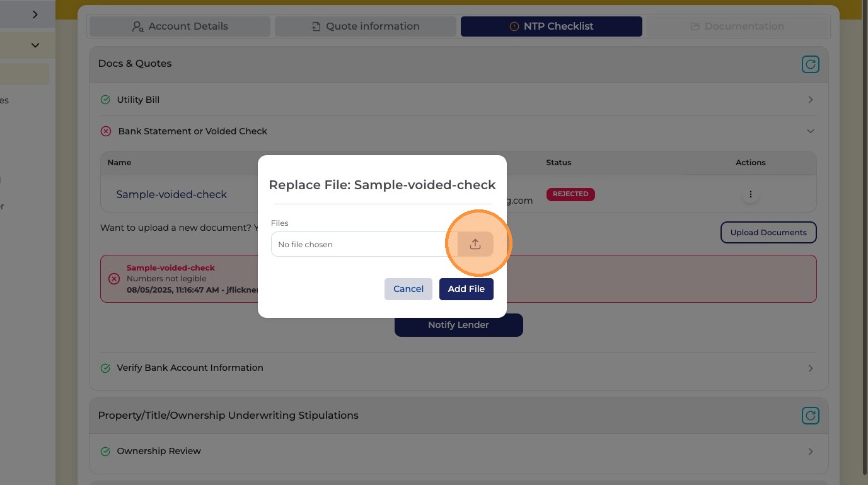The width and height of the screenshot is (868, 485).
Task: Expand Verify Bank Account Information row
Action: pyautogui.click(x=811, y=368)
